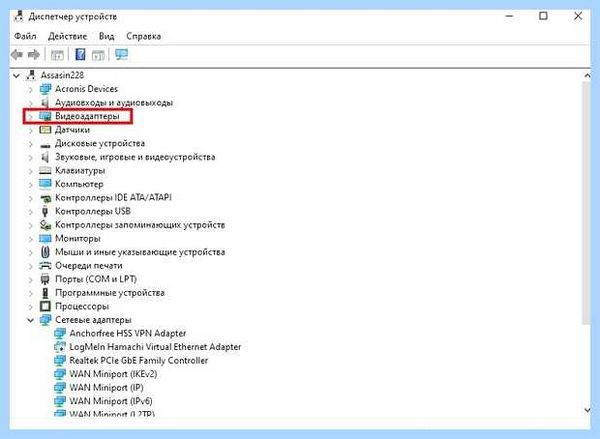Select Anchorfree HSS VPN Adapter text

pyautogui.click(x=127, y=333)
